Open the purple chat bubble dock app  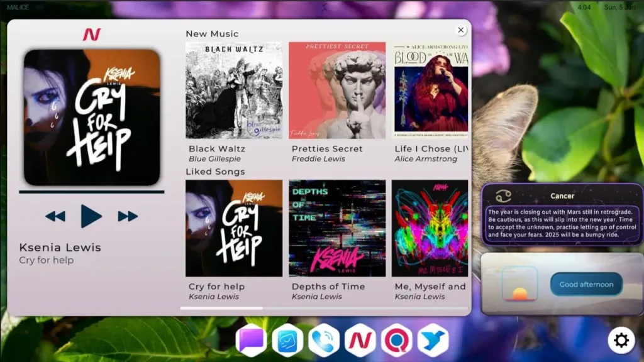pos(251,340)
